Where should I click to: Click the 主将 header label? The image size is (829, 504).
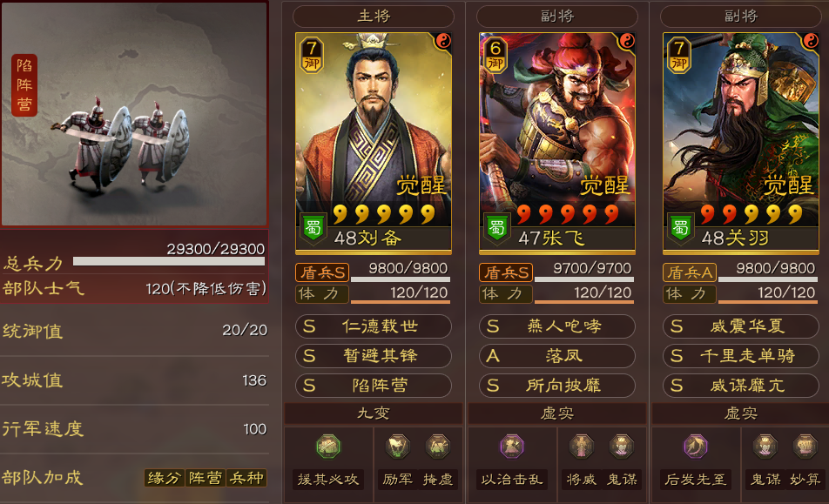coord(374,17)
